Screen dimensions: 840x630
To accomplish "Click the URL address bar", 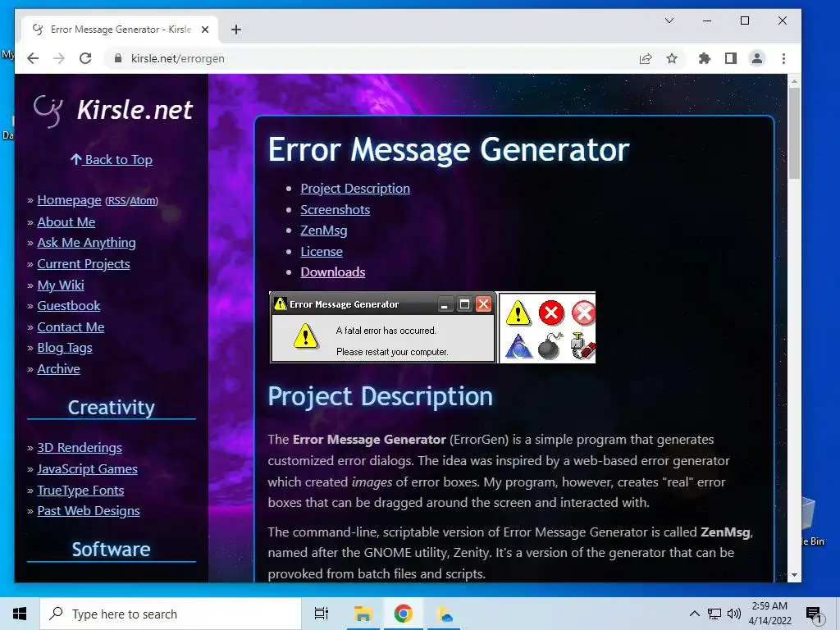I will [370, 58].
